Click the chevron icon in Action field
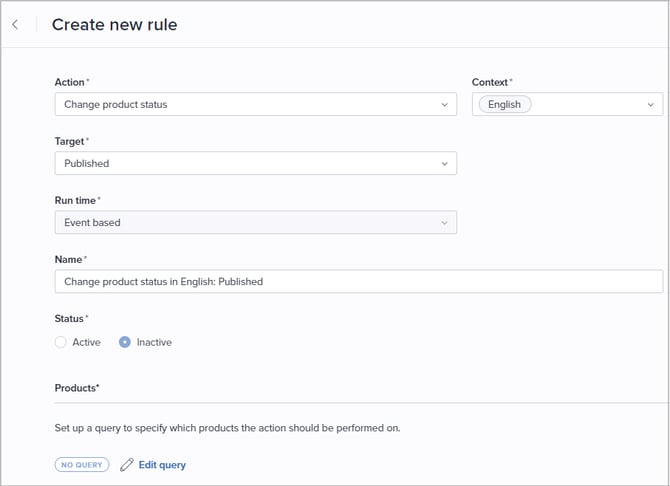The height and width of the screenshot is (486, 670). (x=444, y=104)
